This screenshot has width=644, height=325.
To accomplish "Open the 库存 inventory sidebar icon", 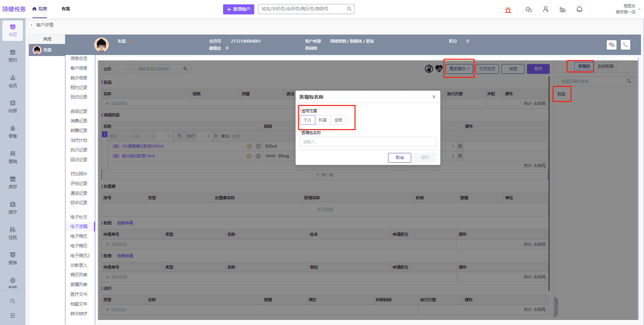I will click(x=13, y=182).
